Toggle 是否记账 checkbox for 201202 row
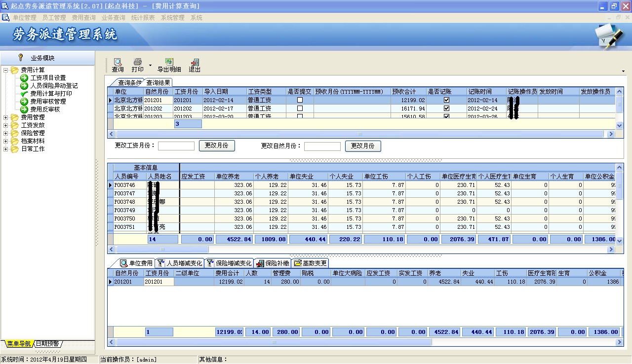Viewport: 632px width, 364px height. tap(446, 109)
